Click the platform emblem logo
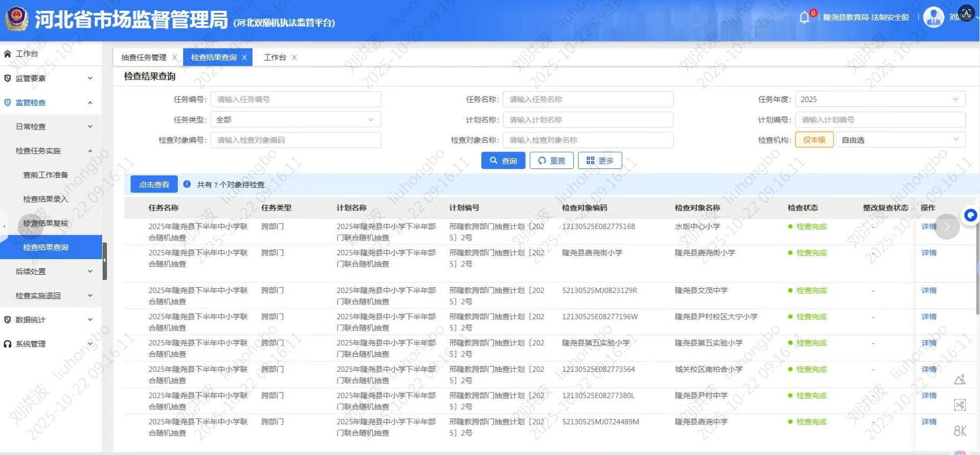Viewport: 980px width, 455px height. tap(17, 18)
